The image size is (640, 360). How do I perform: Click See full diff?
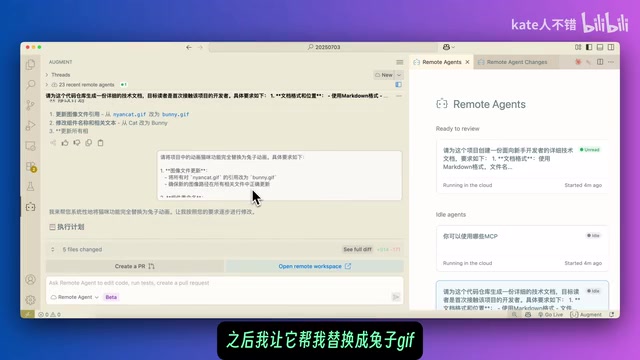[358, 249]
